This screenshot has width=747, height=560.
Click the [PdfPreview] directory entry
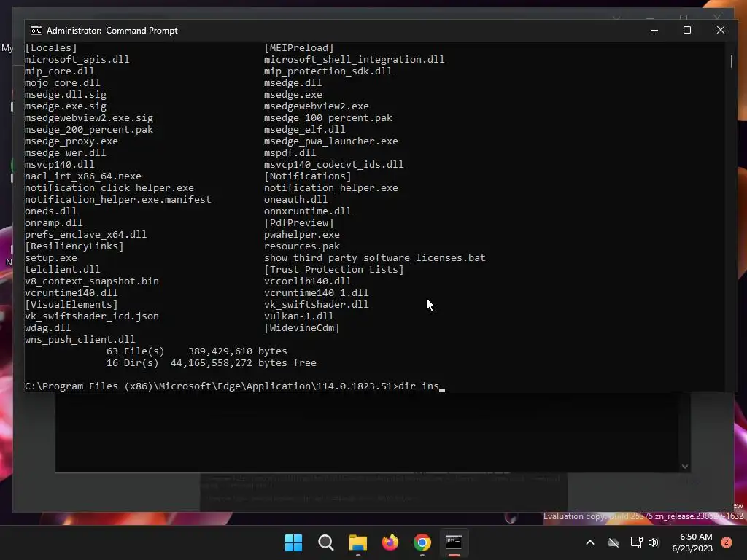pyautogui.click(x=299, y=223)
